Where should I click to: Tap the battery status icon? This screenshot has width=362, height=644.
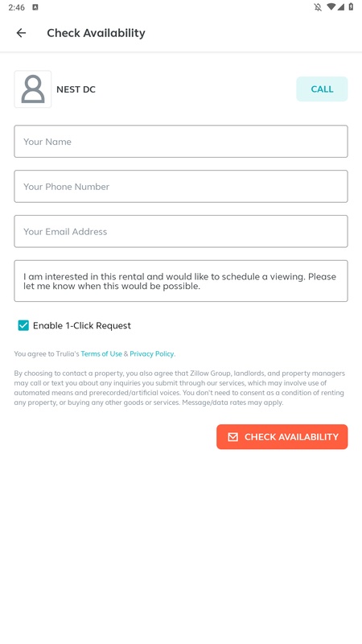click(351, 7)
